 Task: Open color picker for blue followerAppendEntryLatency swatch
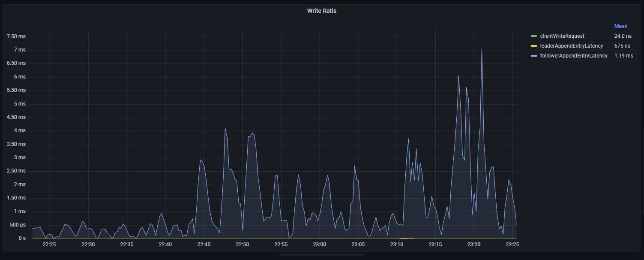coord(533,56)
